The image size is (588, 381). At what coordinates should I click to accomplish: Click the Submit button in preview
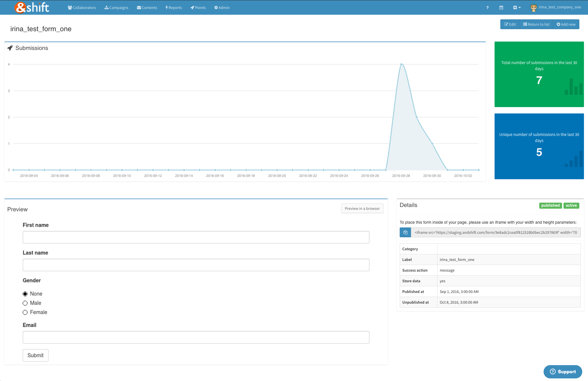[35, 355]
